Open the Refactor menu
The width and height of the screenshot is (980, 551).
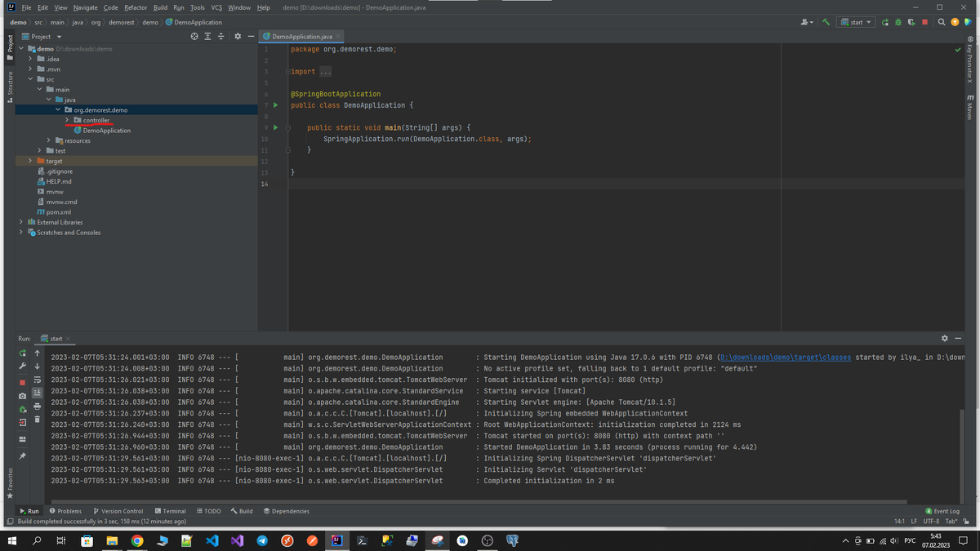(136, 7)
